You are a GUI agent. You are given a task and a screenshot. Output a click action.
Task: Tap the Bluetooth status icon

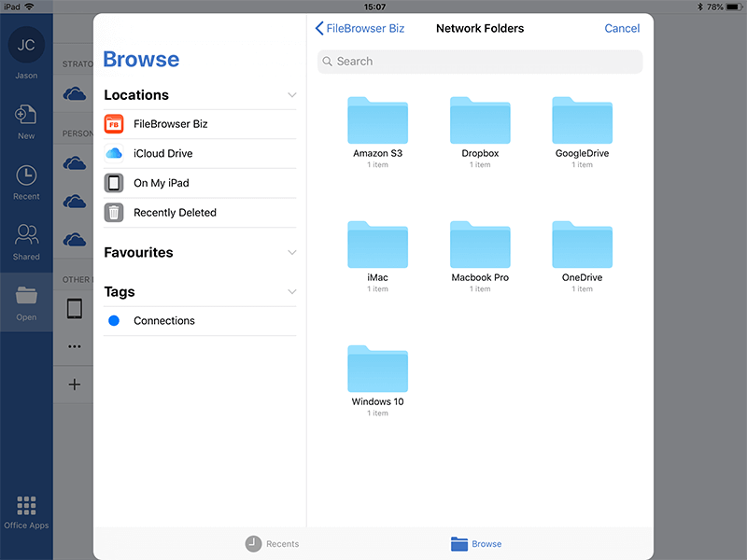click(x=699, y=7)
